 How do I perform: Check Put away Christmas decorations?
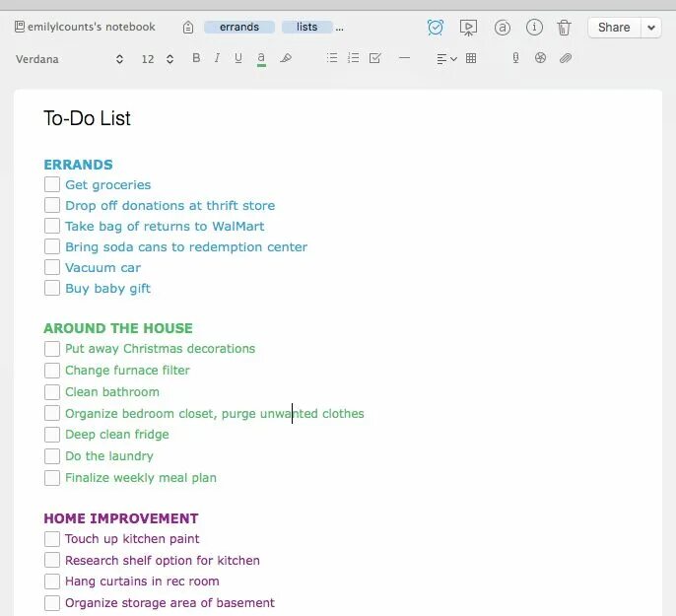pos(52,349)
